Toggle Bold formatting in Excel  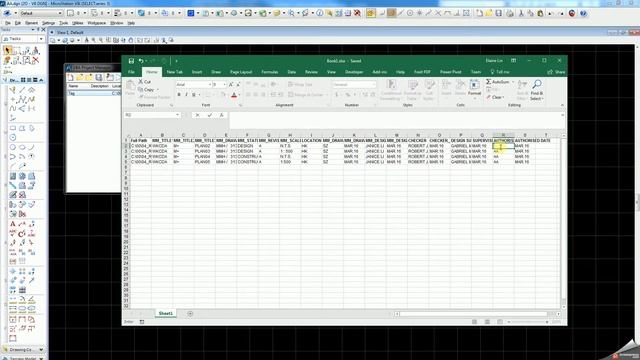(179, 95)
